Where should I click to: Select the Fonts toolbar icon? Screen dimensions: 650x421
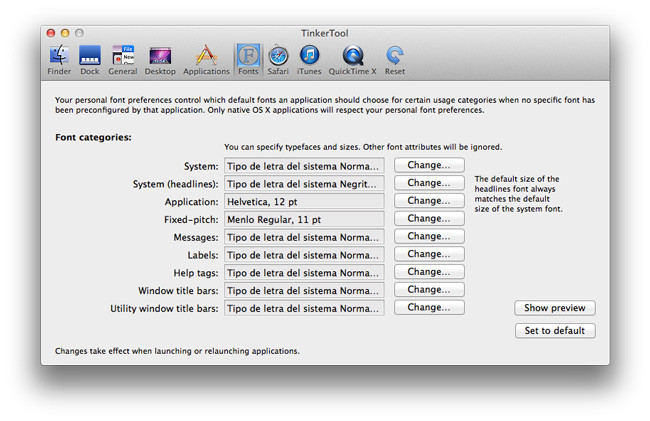tap(248, 60)
